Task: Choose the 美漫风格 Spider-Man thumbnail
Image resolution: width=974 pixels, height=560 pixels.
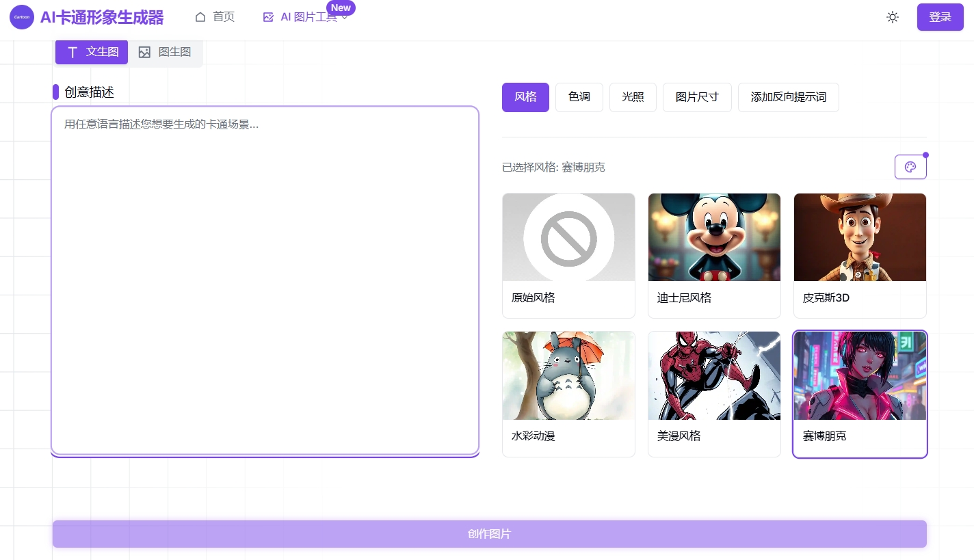Action: point(714,375)
